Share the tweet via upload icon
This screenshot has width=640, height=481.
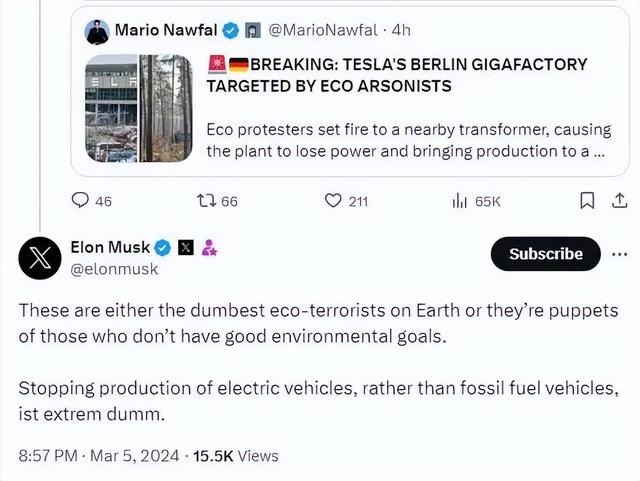click(x=617, y=201)
